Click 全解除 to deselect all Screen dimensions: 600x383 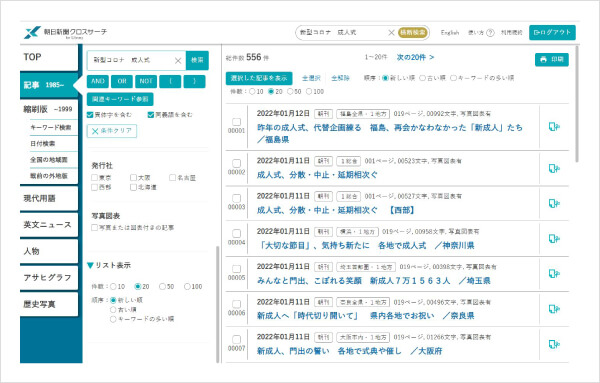pyautogui.click(x=341, y=78)
